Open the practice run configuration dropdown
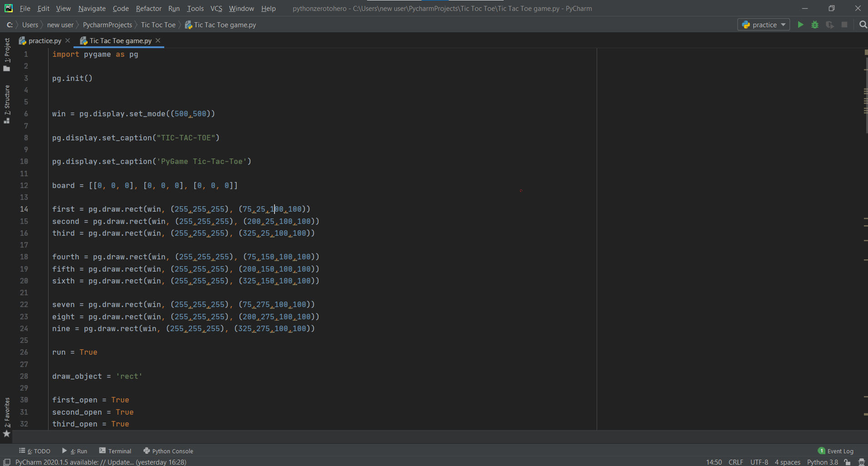The height and width of the screenshot is (466, 868). point(764,25)
